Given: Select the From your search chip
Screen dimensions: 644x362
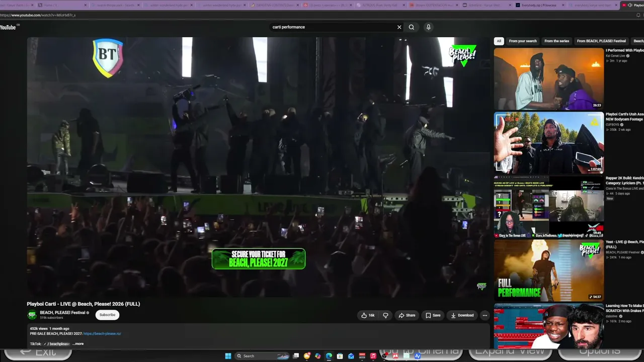Looking at the screenshot, I should [x=523, y=41].
